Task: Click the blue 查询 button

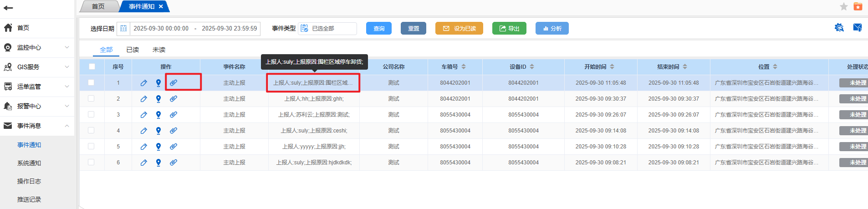Action: [x=379, y=28]
